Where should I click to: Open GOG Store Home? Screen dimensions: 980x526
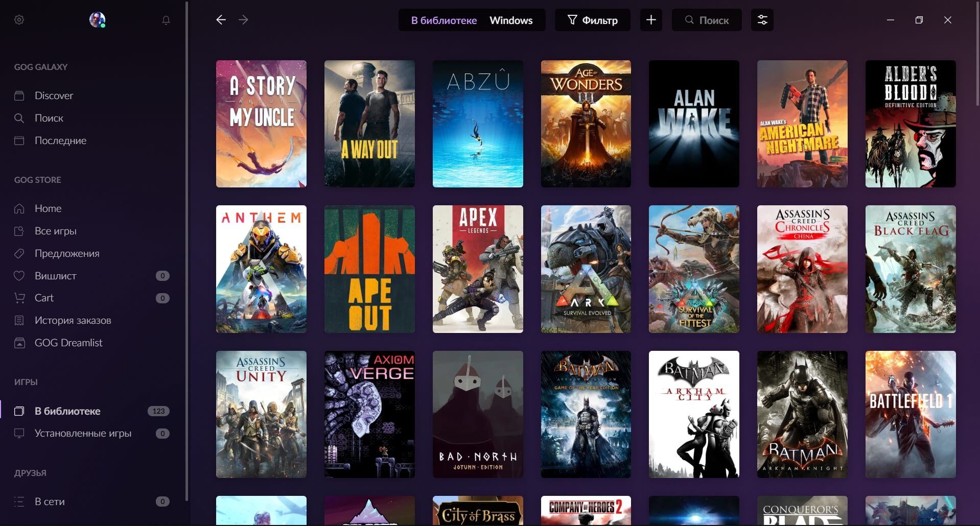pos(48,208)
